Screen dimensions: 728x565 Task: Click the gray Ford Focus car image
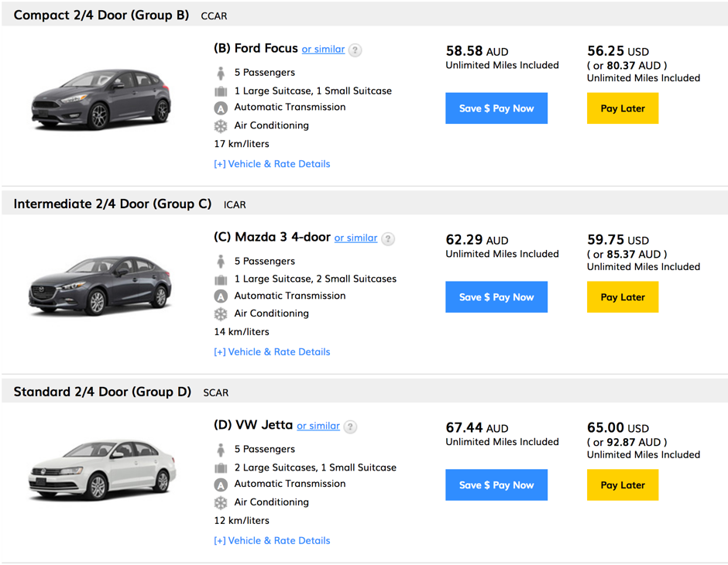point(101,99)
